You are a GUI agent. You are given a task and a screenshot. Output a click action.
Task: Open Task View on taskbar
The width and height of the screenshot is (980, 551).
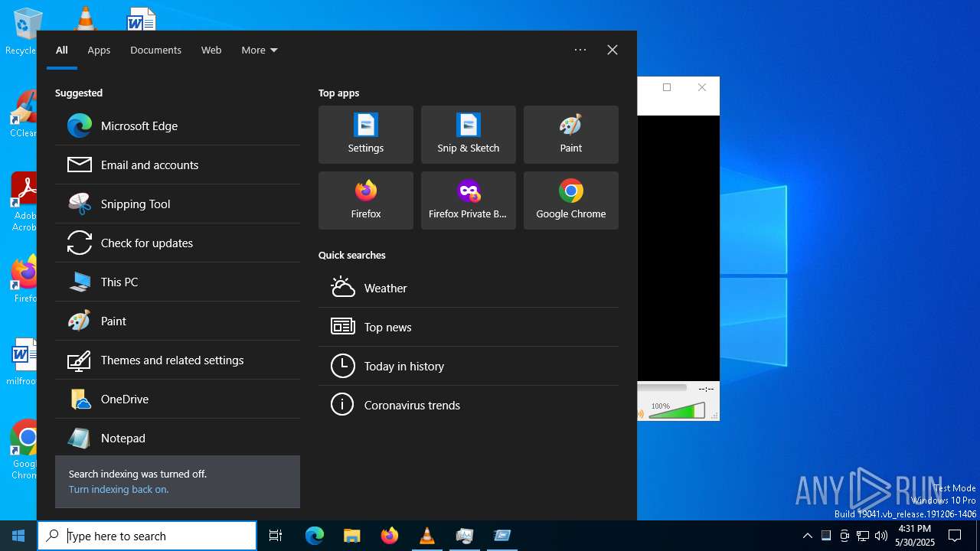(x=276, y=536)
